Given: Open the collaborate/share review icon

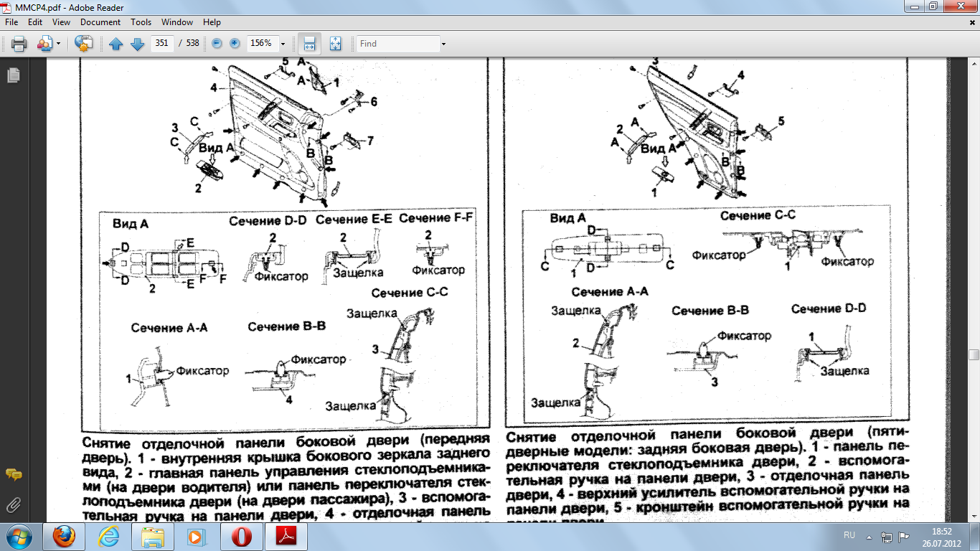Looking at the screenshot, I should pos(45,44).
